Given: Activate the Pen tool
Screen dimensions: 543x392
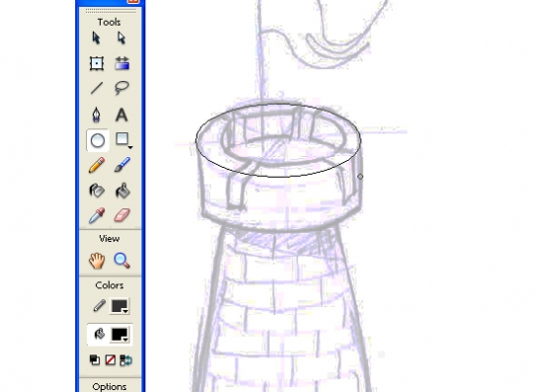Looking at the screenshot, I should [97, 115].
